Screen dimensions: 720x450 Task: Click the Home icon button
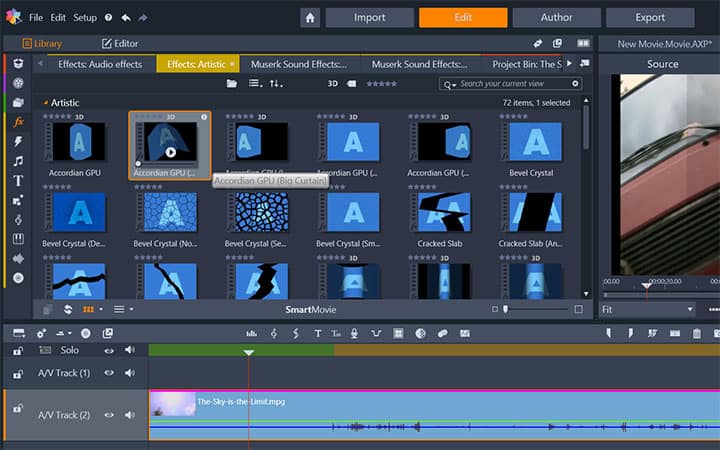(310, 18)
